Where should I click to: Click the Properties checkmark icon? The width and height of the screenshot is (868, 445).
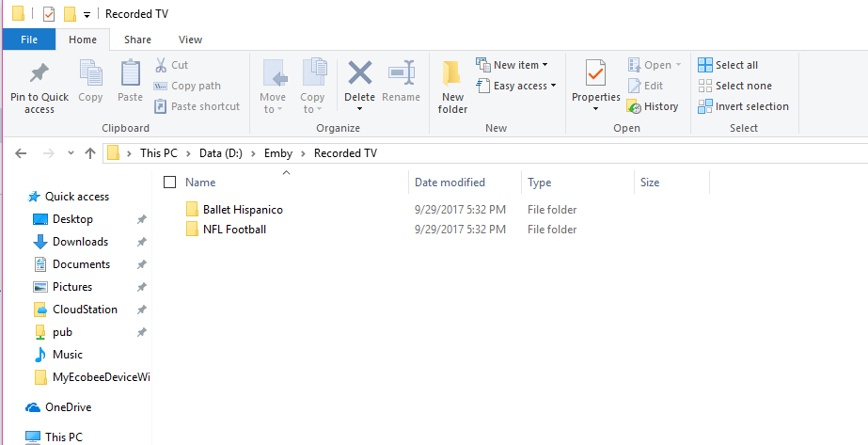(595, 73)
